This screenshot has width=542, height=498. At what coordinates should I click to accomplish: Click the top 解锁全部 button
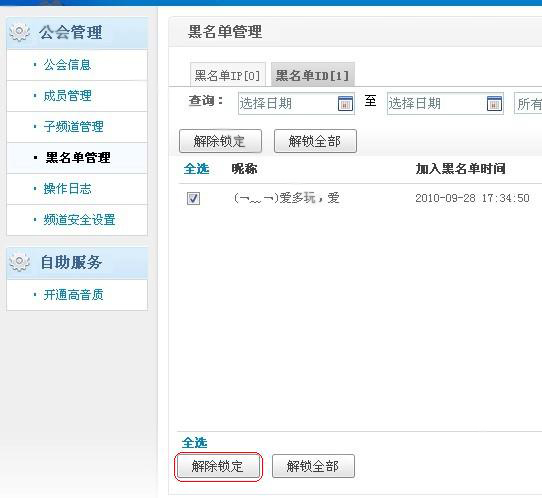click(315, 141)
